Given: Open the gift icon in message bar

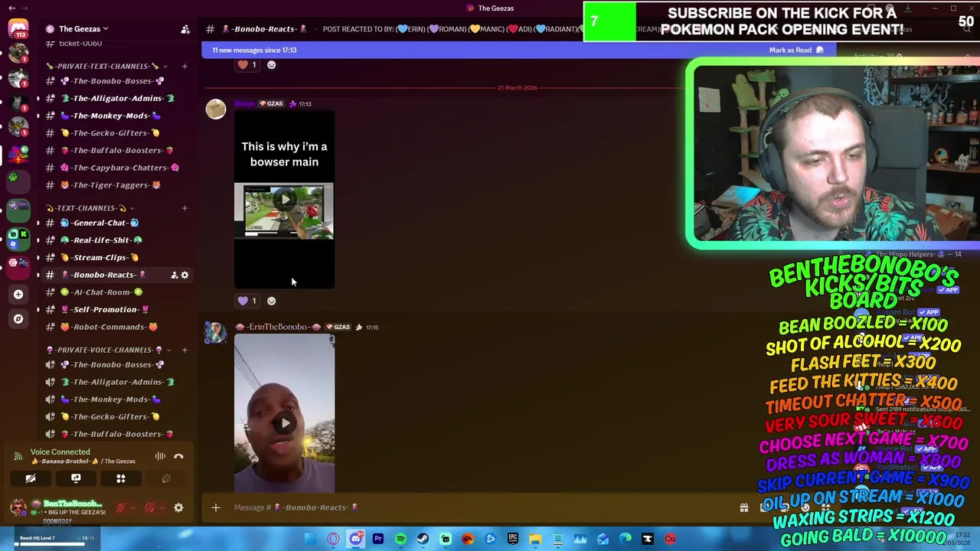Looking at the screenshot, I should [743, 507].
